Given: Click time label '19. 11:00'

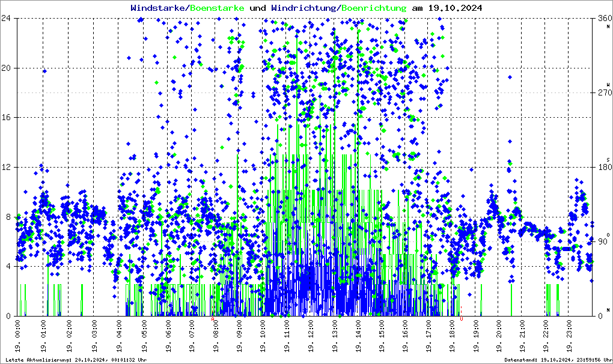Looking at the screenshot, I should [287, 336].
